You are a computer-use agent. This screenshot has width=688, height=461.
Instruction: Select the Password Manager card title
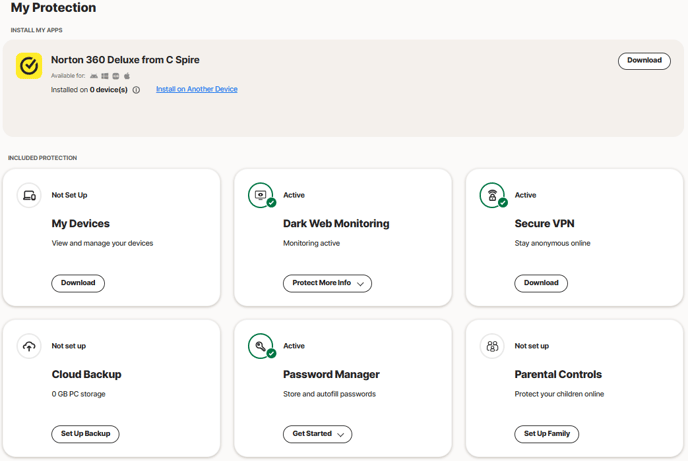pyautogui.click(x=331, y=375)
